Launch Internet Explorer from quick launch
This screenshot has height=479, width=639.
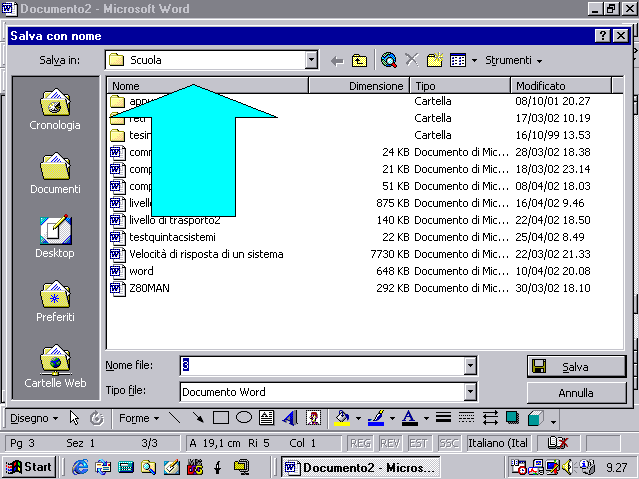pyautogui.click(x=80, y=467)
